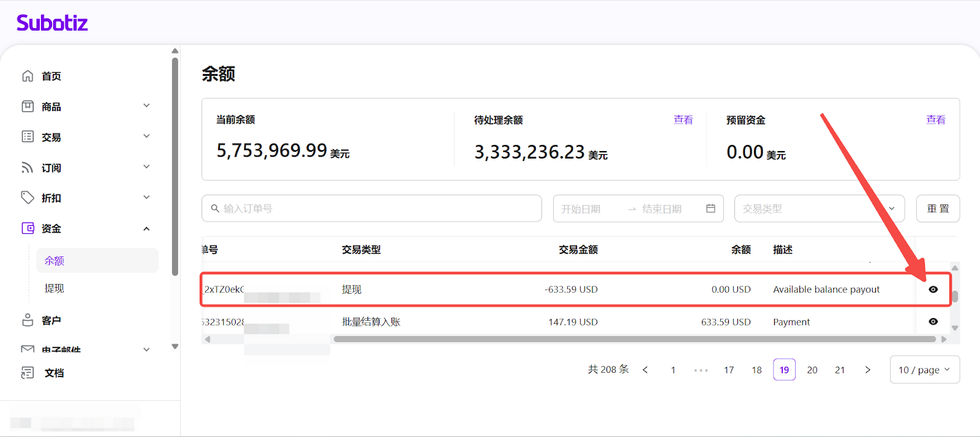
Task: Select 余额 in the sidebar submenu
Action: tap(55, 261)
